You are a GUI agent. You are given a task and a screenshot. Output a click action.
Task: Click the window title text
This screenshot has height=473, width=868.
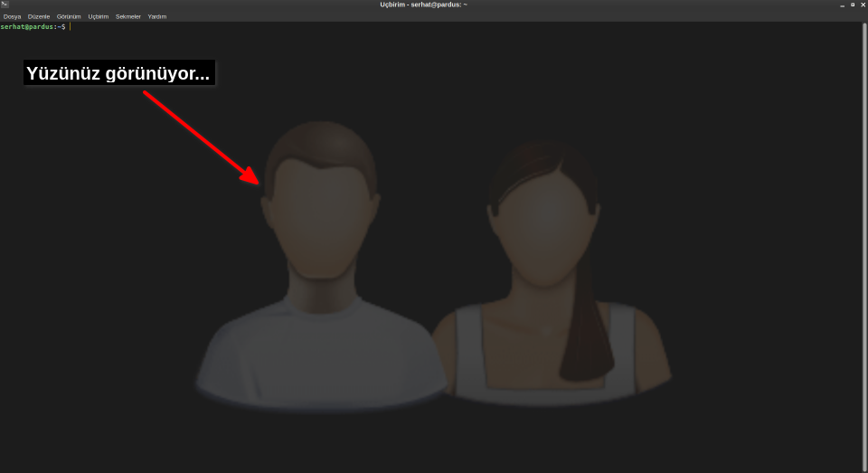click(423, 5)
